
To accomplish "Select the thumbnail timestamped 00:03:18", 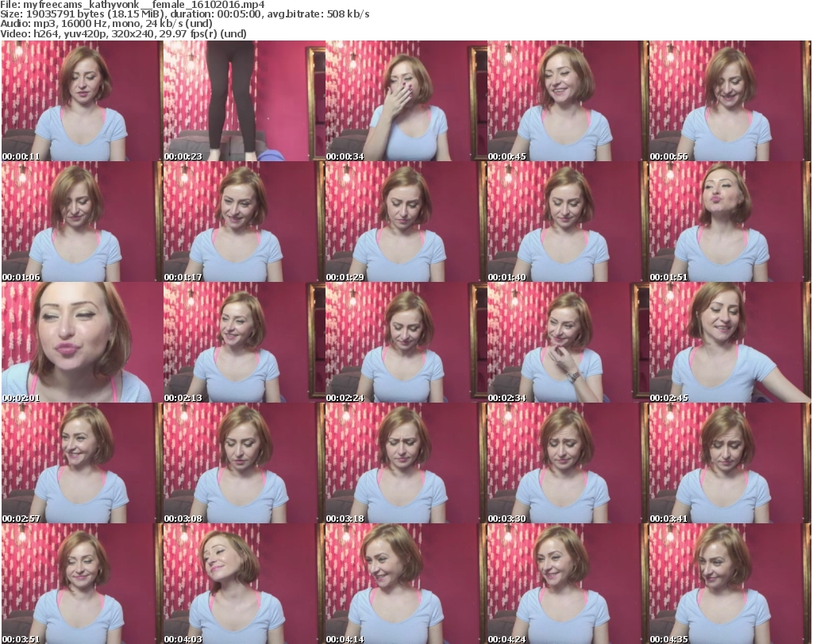I will tap(405, 464).
